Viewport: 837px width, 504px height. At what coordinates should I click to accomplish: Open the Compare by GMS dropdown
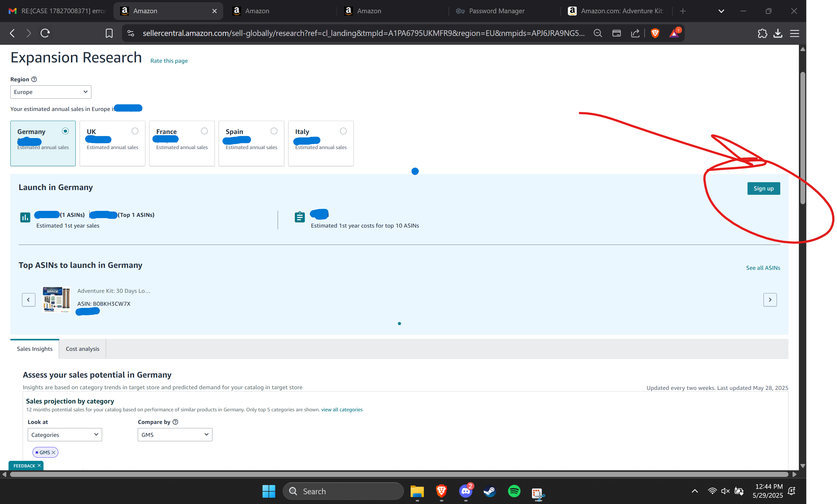point(175,434)
